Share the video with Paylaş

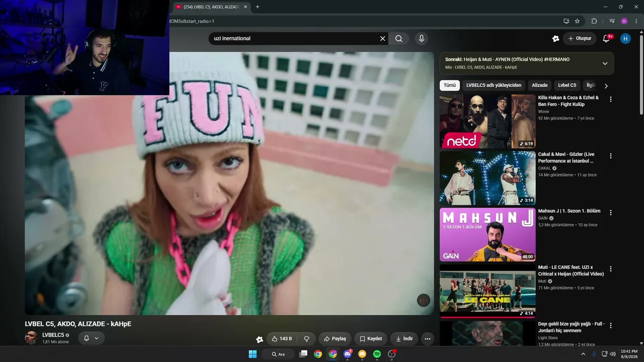pyautogui.click(x=335, y=339)
